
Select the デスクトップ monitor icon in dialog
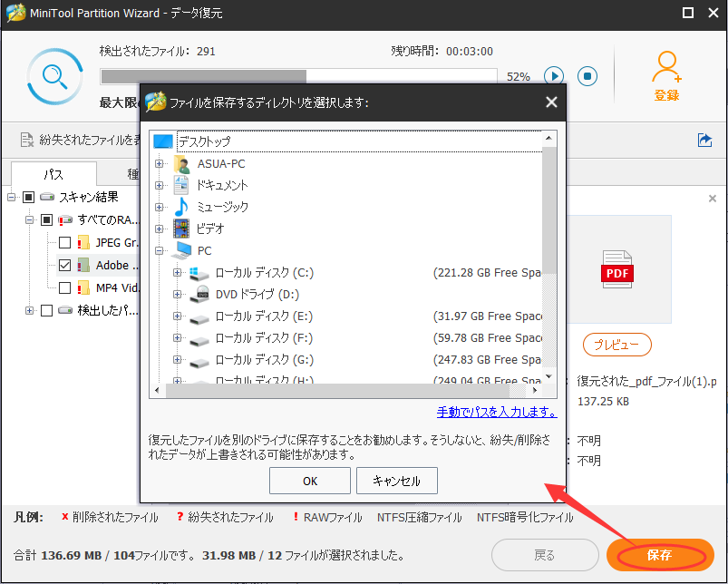coord(163,141)
